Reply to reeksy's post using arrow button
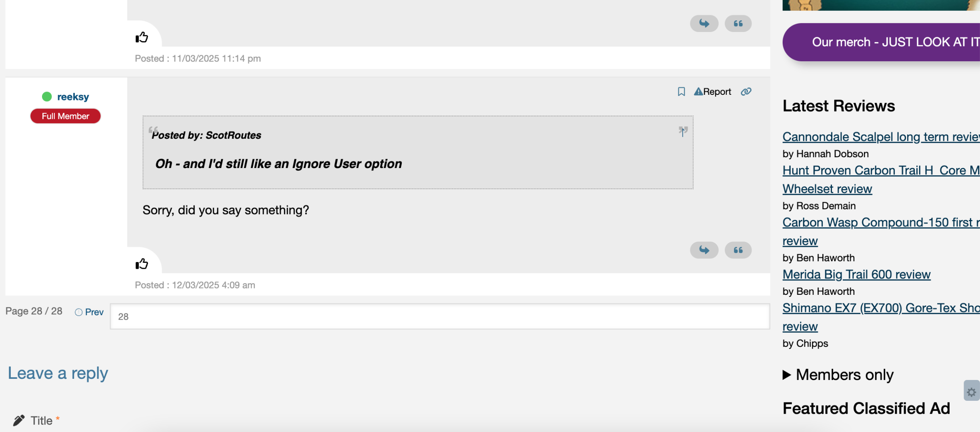The height and width of the screenshot is (432, 980). point(704,250)
